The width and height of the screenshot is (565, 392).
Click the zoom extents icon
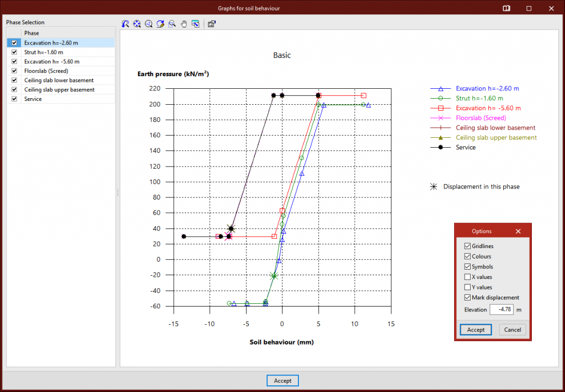(137, 24)
